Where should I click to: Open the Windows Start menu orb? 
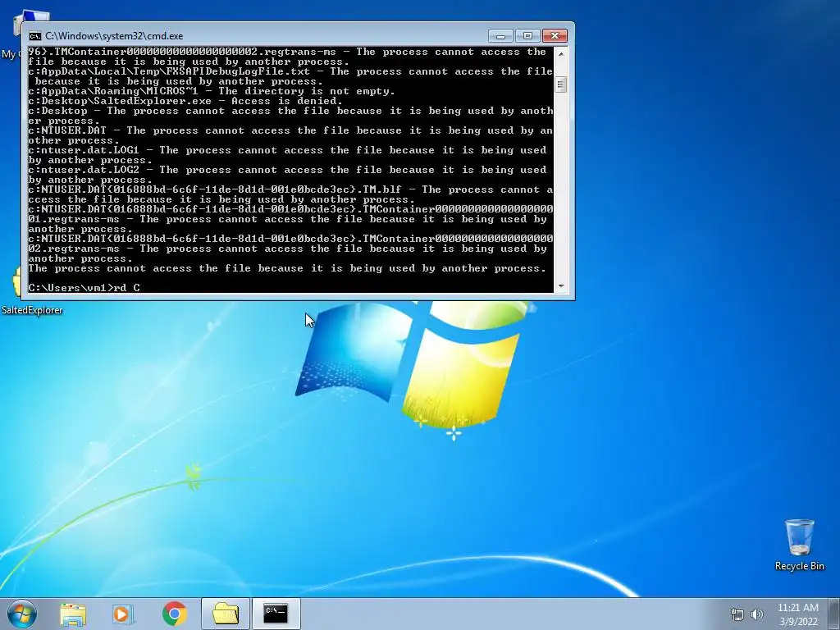(21, 614)
